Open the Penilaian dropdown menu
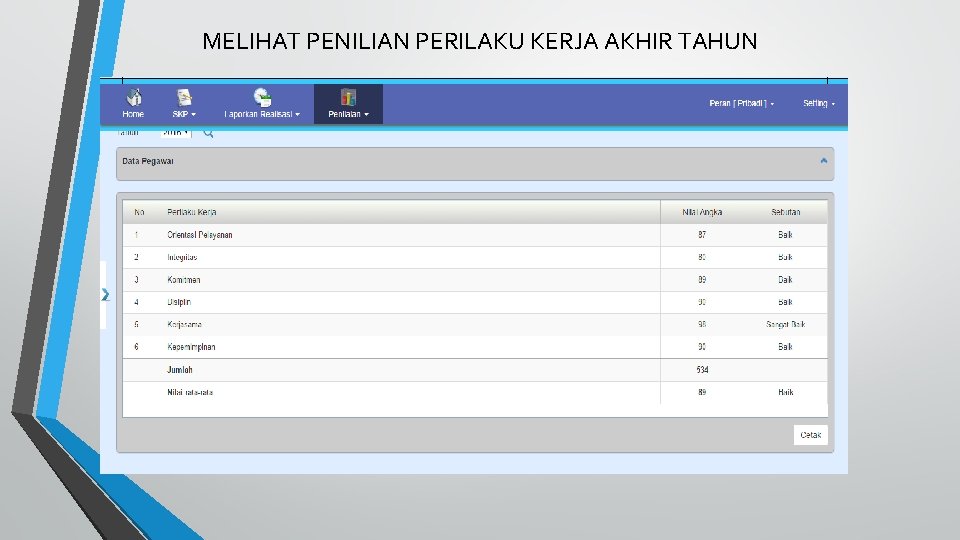 pyautogui.click(x=348, y=114)
